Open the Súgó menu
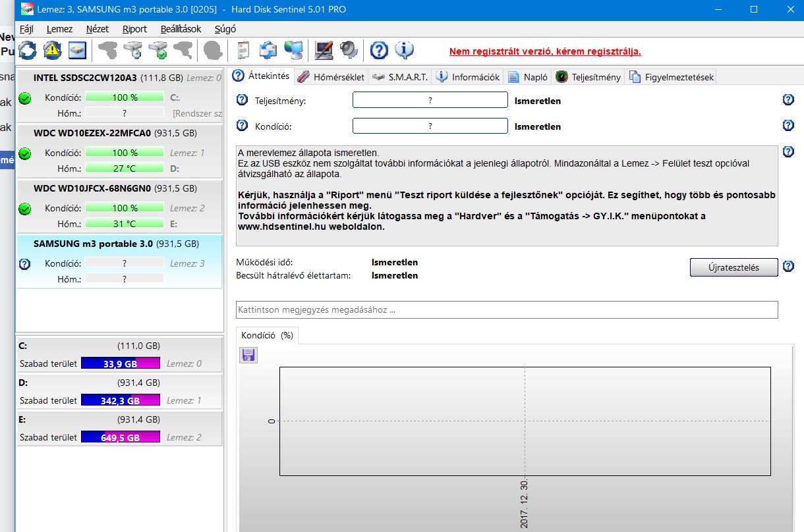804x532 pixels. coord(225,29)
